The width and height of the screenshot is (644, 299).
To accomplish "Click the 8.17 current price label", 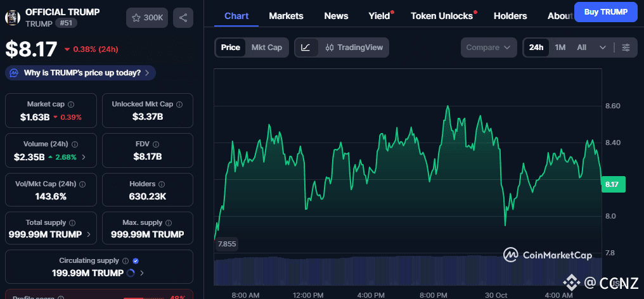I will tap(612, 184).
